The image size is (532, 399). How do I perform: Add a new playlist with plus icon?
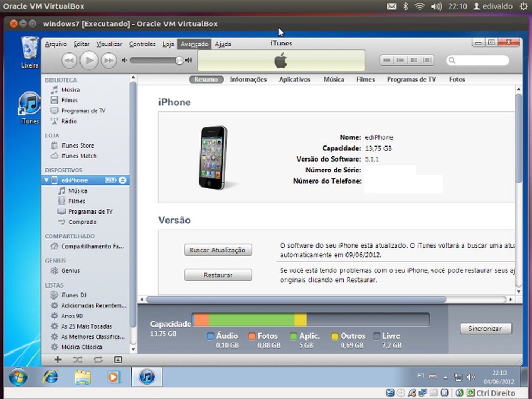pos(58,360)
